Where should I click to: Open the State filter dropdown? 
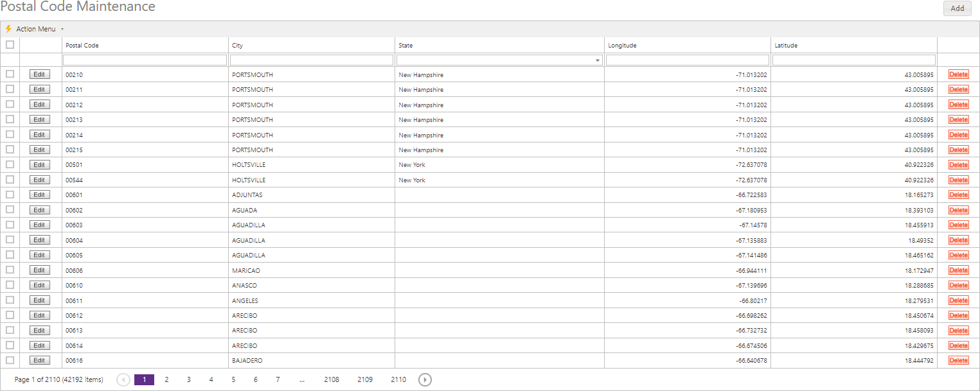[x=598, y=60]
